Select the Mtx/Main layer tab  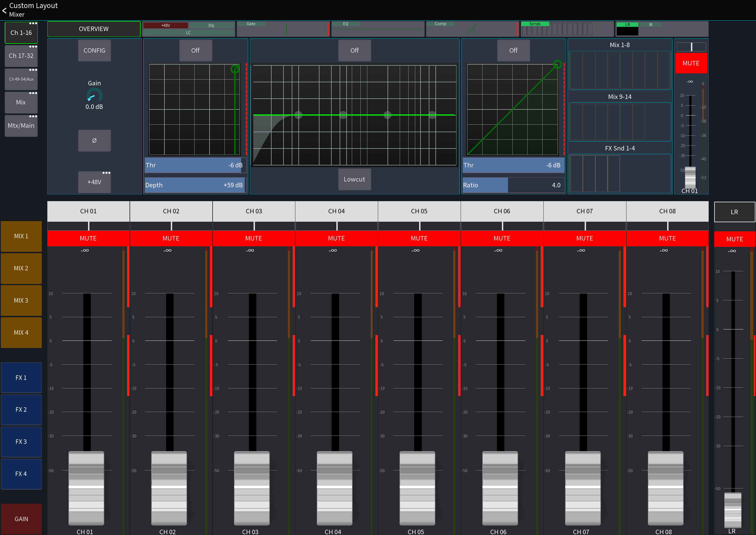click(21, 126)
